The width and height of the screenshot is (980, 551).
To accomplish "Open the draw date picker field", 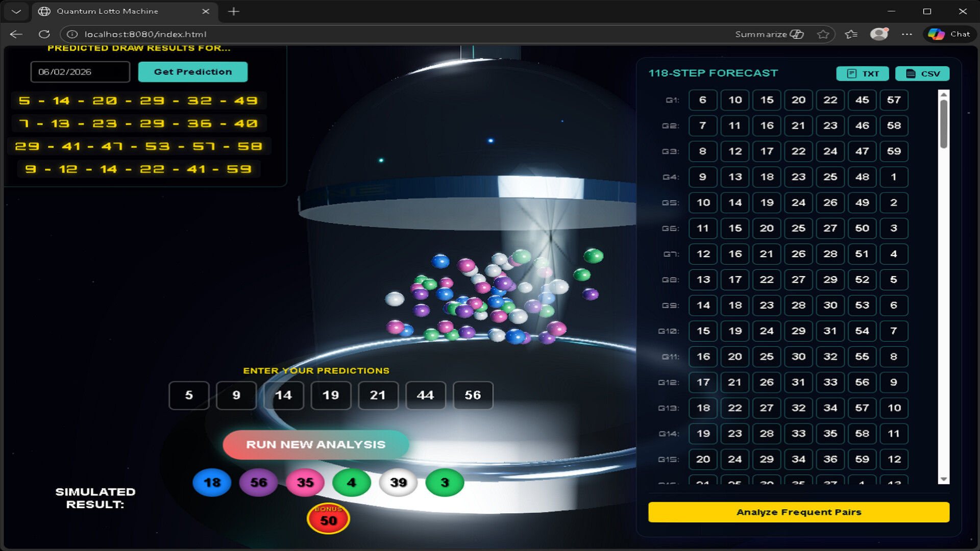I will pos(80,71).
